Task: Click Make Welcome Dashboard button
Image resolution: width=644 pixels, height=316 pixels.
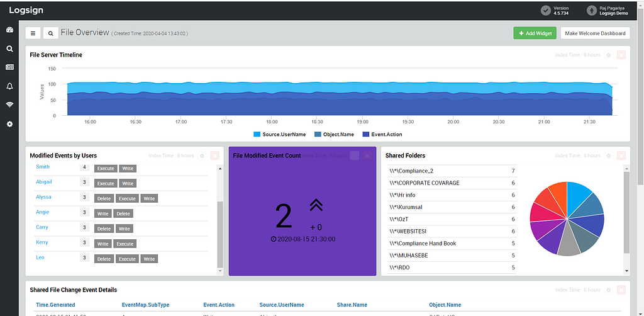Action: [595, 33]
